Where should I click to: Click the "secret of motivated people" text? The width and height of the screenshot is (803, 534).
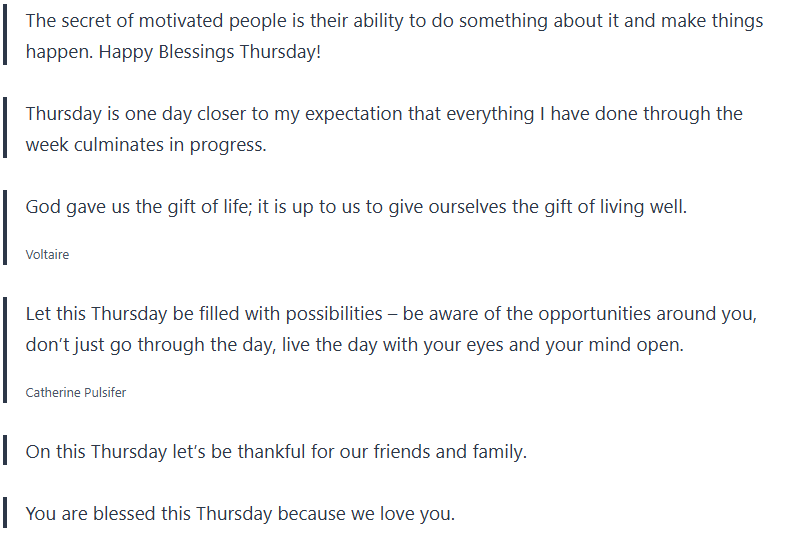172,21
